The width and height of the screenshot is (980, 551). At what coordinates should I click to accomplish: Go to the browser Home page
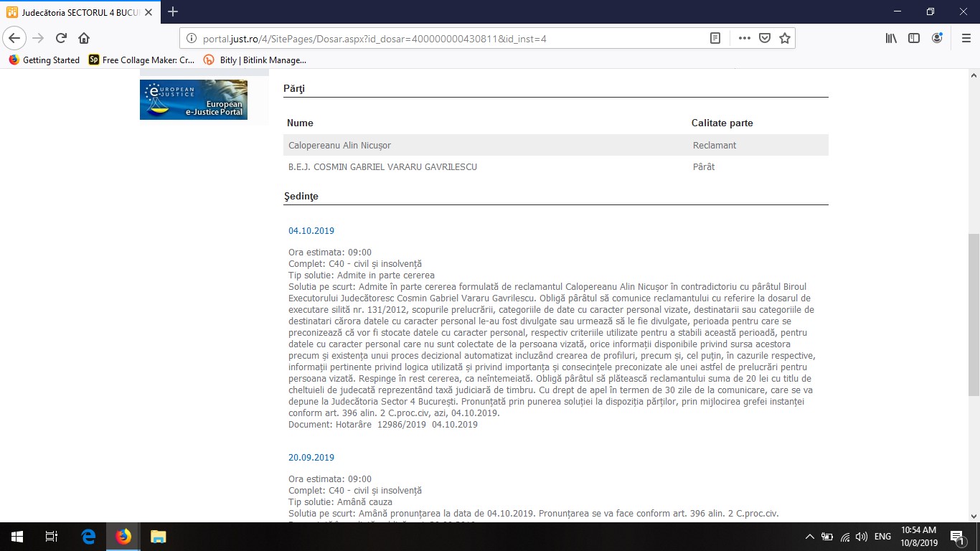coord(84,38)
